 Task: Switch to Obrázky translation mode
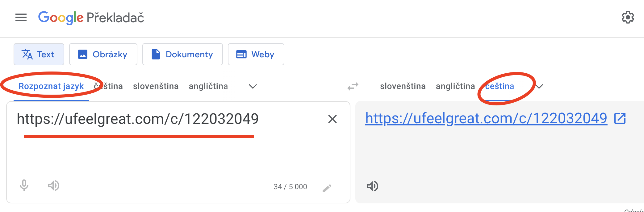point(103,54)
